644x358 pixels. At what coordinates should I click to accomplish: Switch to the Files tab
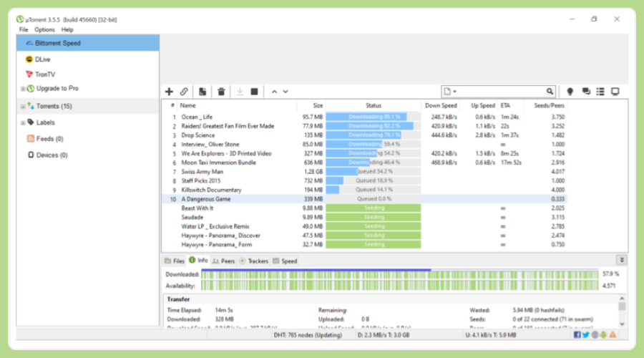coord(175,261)
